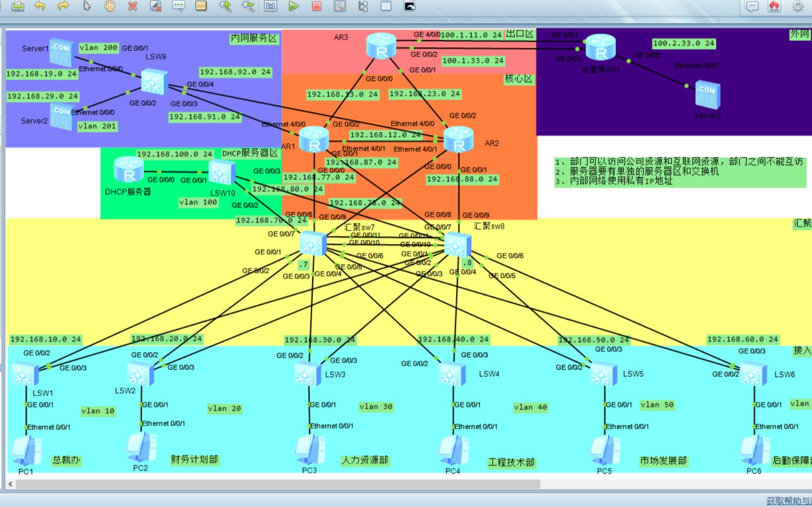The width and height of the screenshot is (812, 507).
Task: Select computer PC4
Action: pyautogui.click(x=454, y=451)
